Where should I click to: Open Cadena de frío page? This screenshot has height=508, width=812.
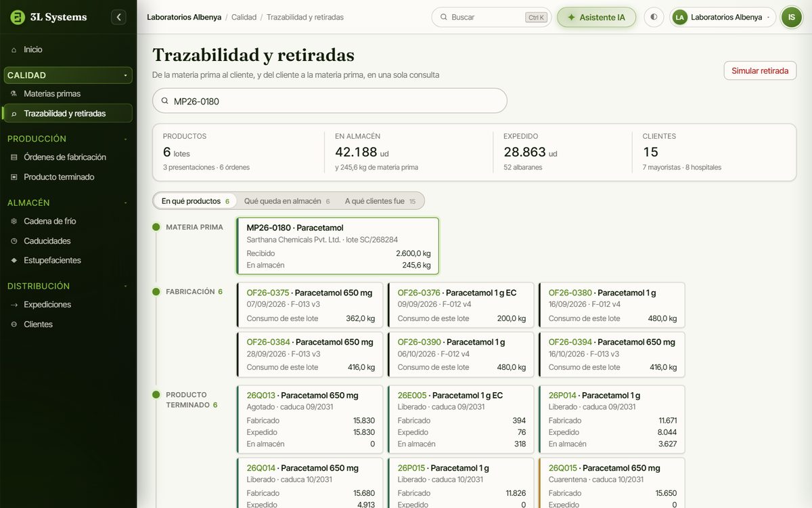(x=68, y=221)
